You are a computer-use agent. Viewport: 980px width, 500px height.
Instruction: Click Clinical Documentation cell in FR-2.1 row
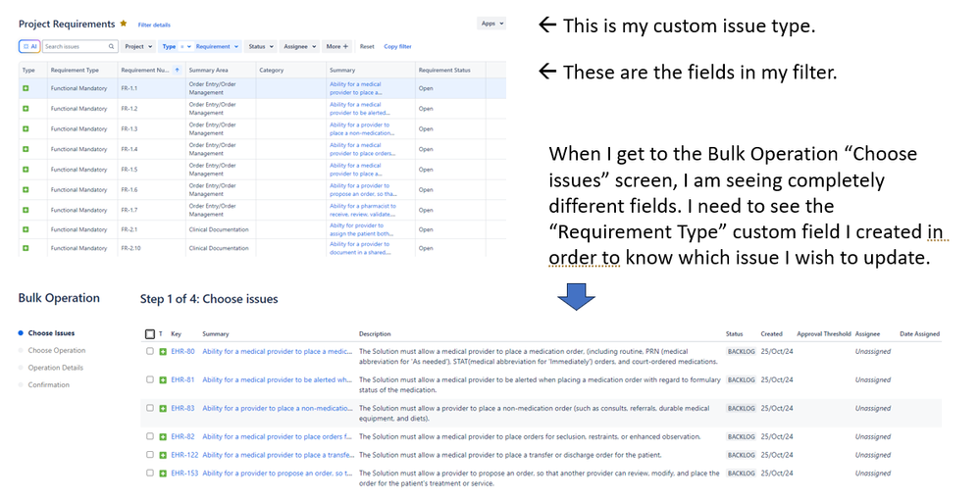(219, 229)
